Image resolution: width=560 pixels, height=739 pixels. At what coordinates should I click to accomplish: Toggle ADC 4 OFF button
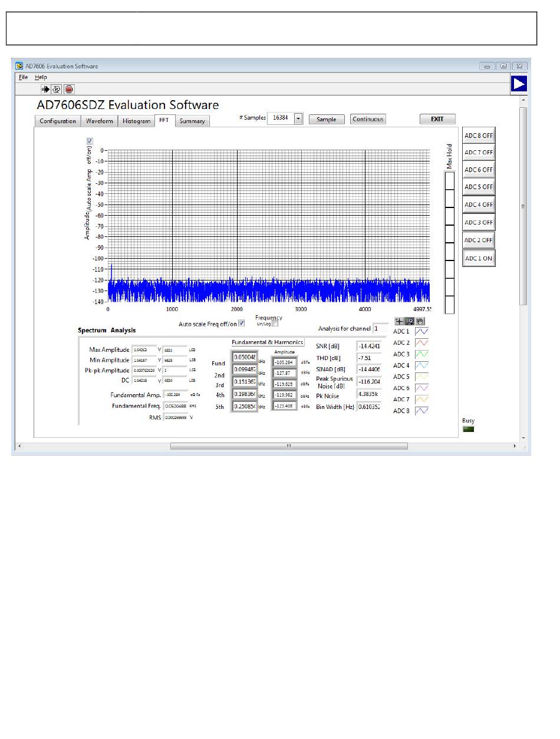pyautogui.click(x=479, y=205)
